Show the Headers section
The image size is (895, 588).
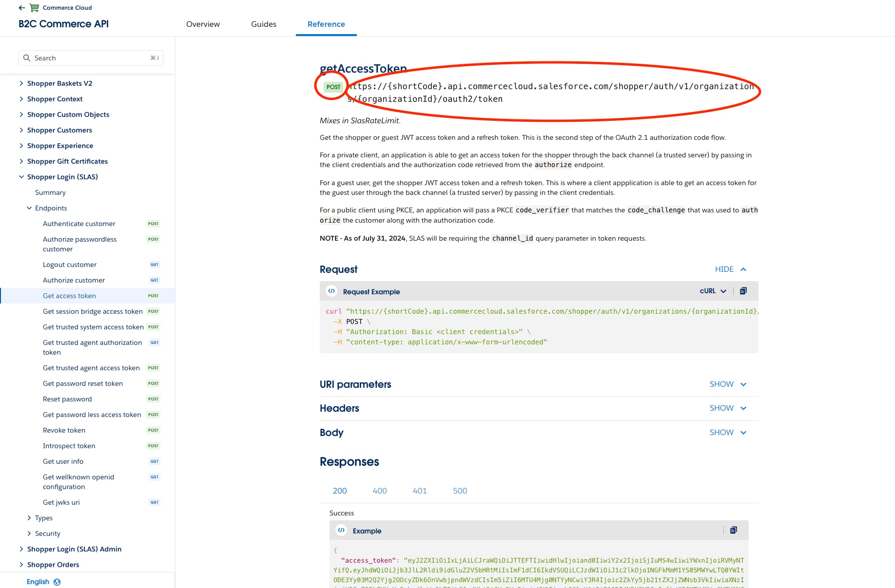coord(728,408)
